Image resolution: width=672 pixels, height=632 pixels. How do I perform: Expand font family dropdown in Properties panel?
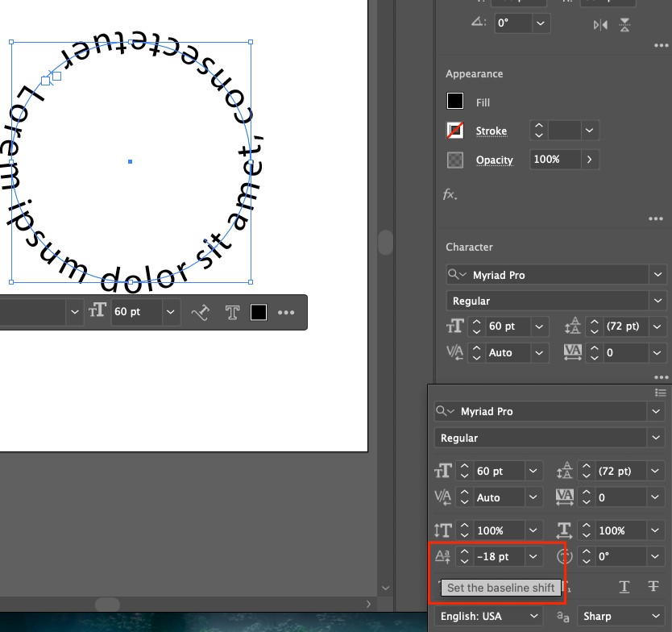(x=657, y=275)
